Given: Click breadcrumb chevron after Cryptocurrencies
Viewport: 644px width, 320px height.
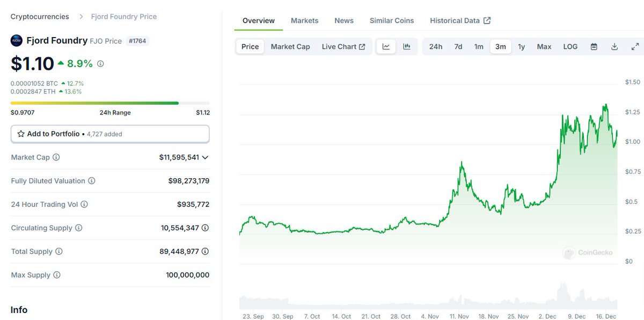Looking at the screenshot, I should (81, 17).
